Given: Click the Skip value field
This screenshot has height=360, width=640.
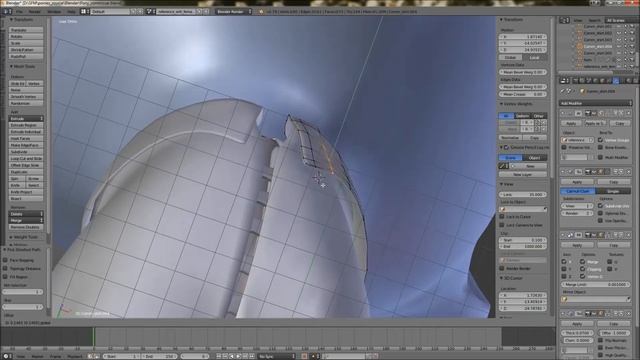Looking at the screenshot, I should [23, 307].
